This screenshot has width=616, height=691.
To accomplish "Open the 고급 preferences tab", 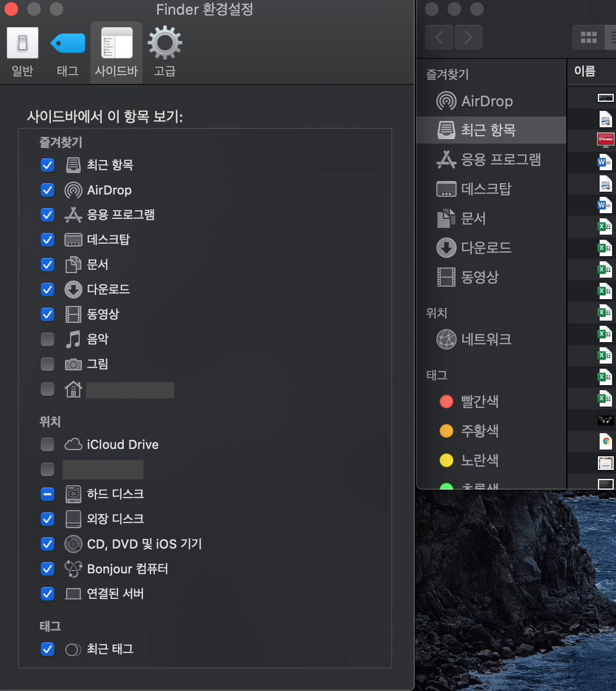I will (164, 51).
